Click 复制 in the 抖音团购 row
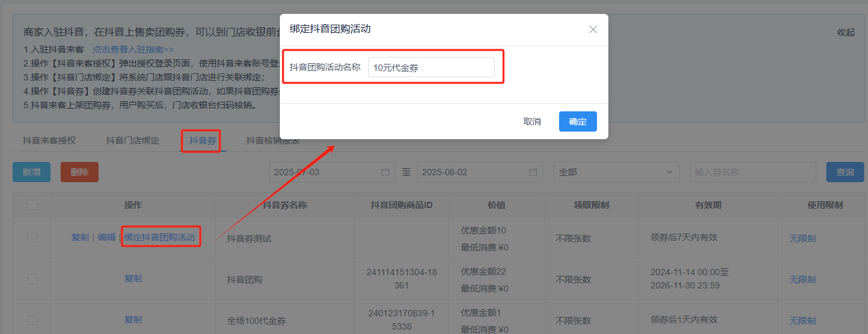 (133, 278)
